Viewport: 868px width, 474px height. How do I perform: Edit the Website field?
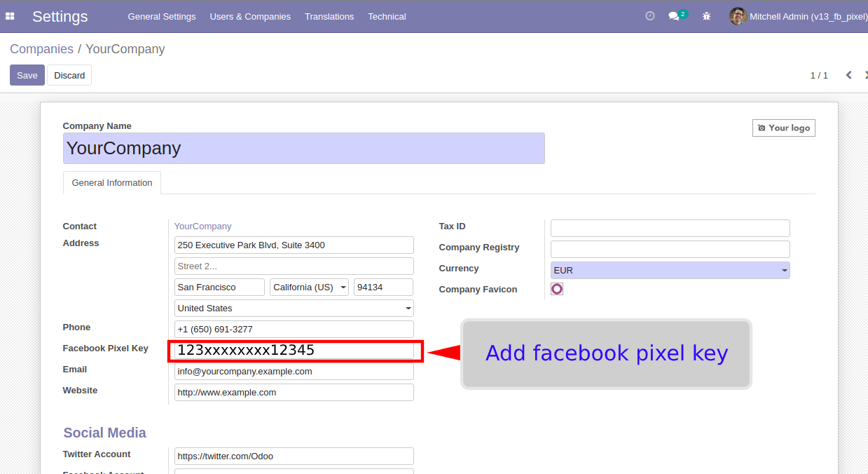click(294, 393)
